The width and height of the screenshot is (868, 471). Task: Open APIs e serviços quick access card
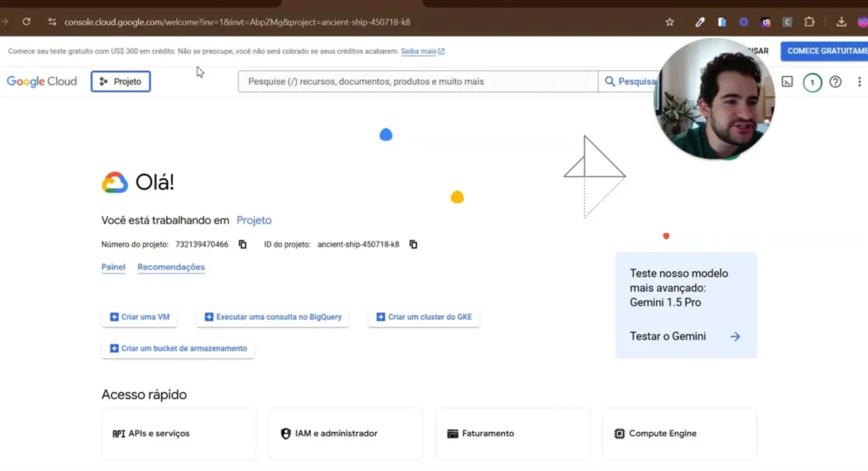pos(179,434)
